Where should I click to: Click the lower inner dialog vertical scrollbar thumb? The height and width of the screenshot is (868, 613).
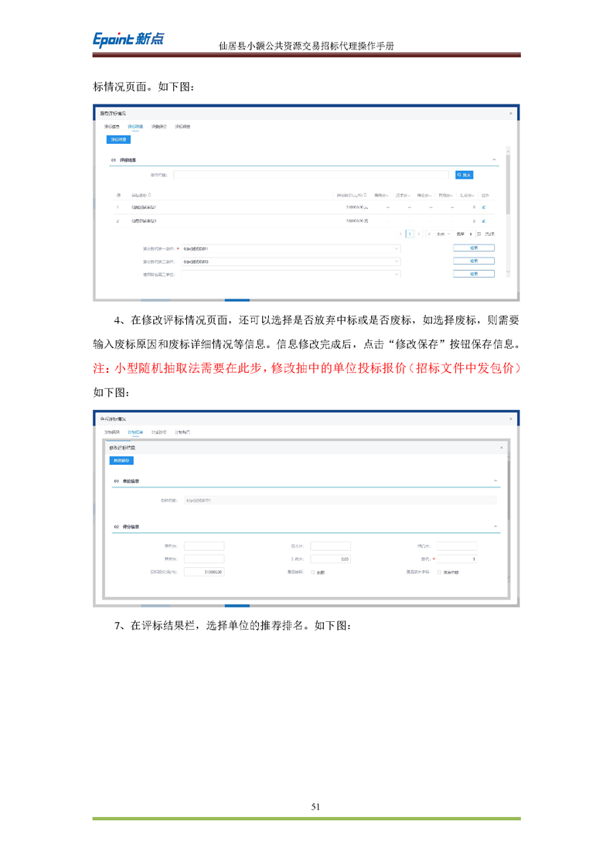(x=509, y=490)
